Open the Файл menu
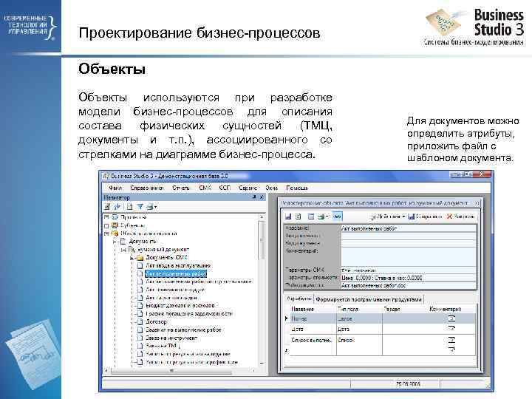The height and width of the screenshot is (399, 532). click(115, 188)
